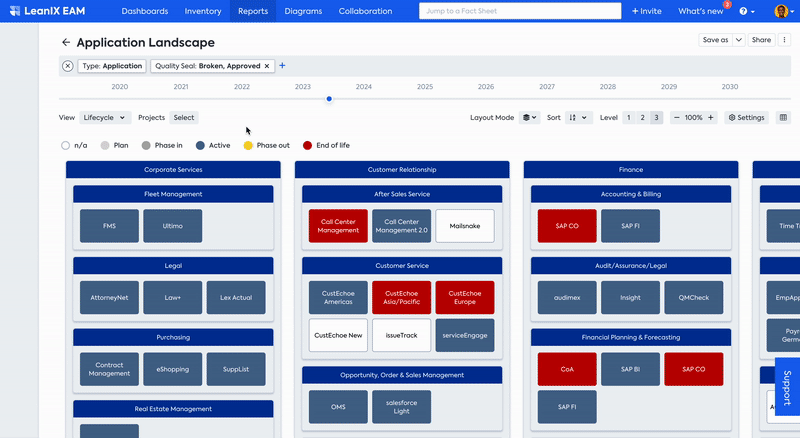The width and height of the screenshot is (800, 438).
Task: Toggle the Active legend item
Action: point(213,145)
